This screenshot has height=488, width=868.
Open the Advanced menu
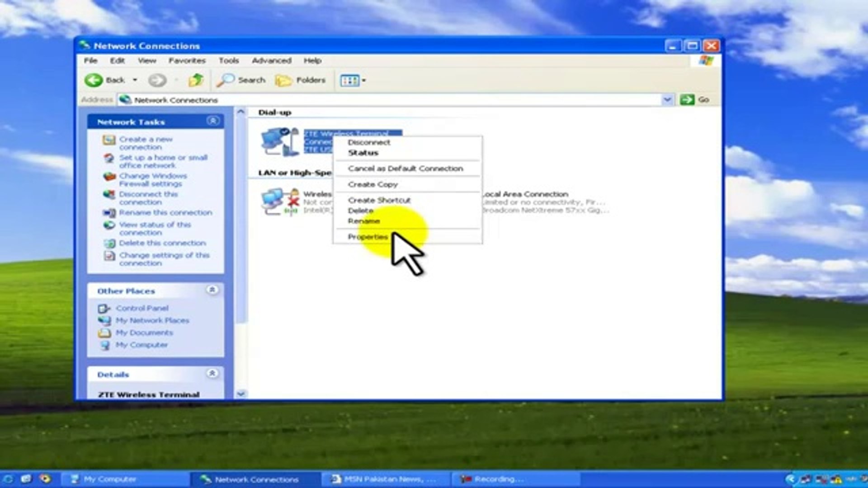(x=271, y=61)
